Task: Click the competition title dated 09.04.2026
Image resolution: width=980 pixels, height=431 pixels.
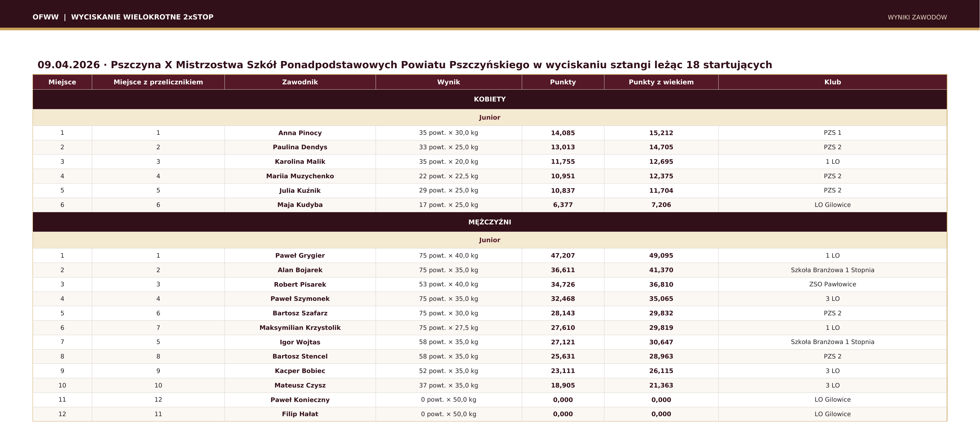Action: coord(405,65)
